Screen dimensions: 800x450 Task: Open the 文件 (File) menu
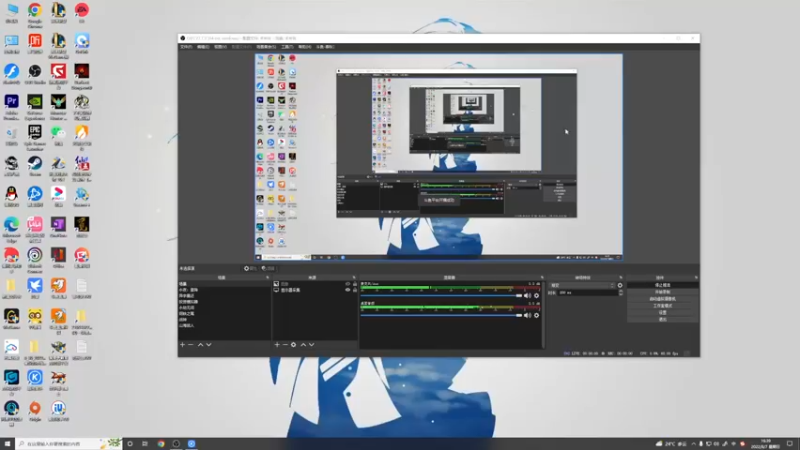(186, 47)
